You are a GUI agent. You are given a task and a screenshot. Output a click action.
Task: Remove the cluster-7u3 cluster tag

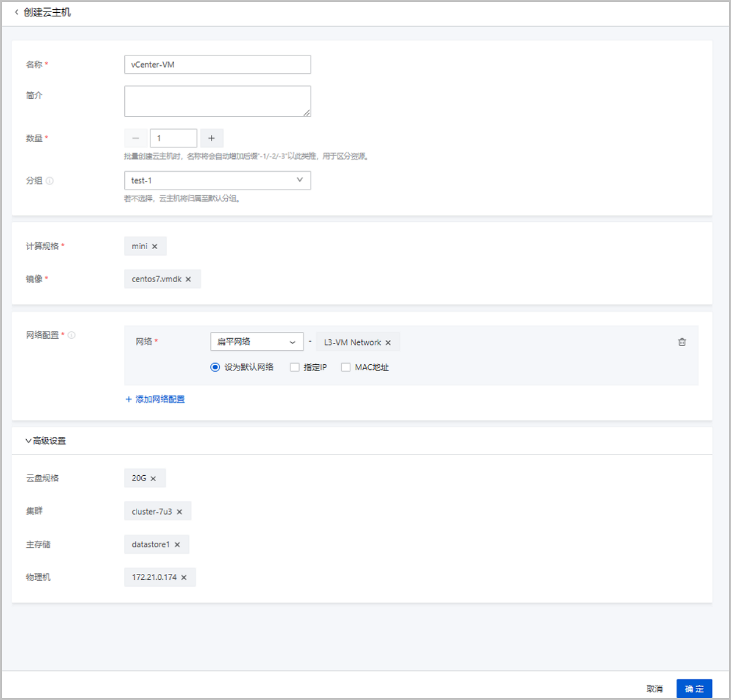179,512
